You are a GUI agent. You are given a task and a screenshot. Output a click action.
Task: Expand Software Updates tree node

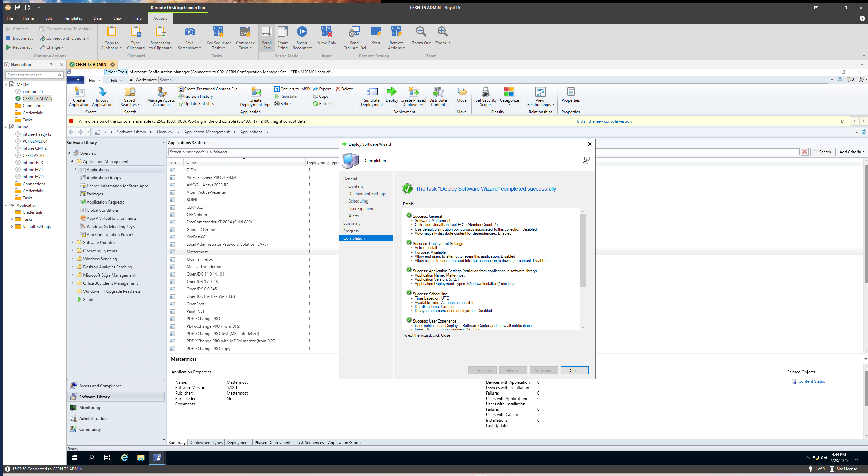[72, 243]
